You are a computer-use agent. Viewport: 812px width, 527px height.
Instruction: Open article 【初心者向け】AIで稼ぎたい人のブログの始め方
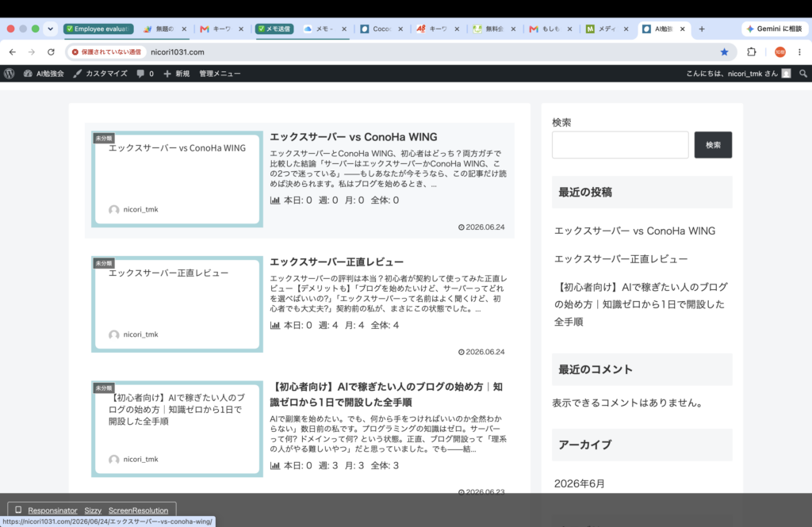tap(386, 395)
